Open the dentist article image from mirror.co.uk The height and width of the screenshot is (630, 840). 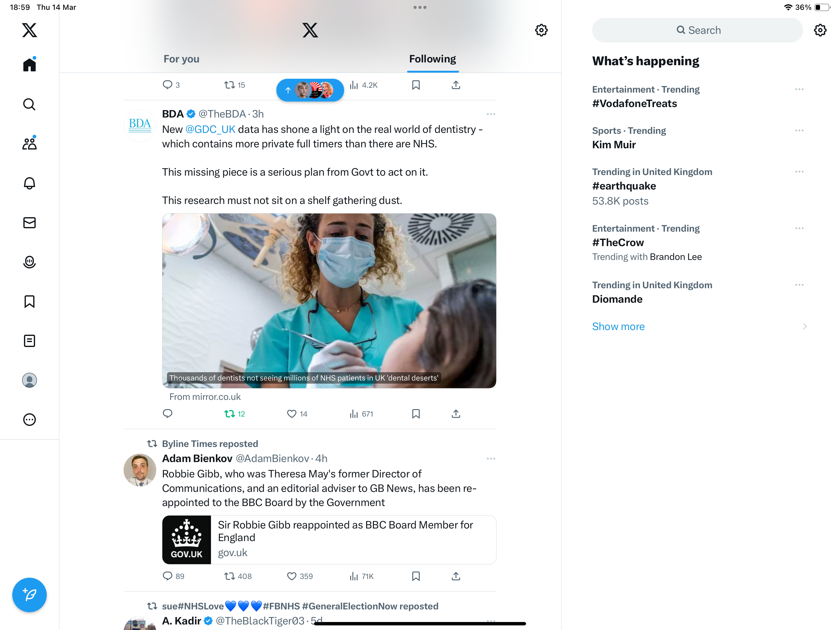click(329, 301)
